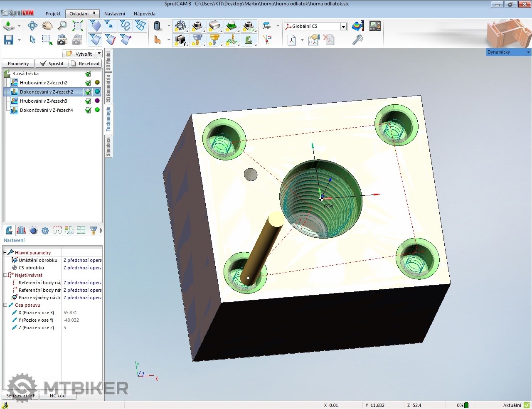Collapse the Hlavní parametry group

point(5,253)
